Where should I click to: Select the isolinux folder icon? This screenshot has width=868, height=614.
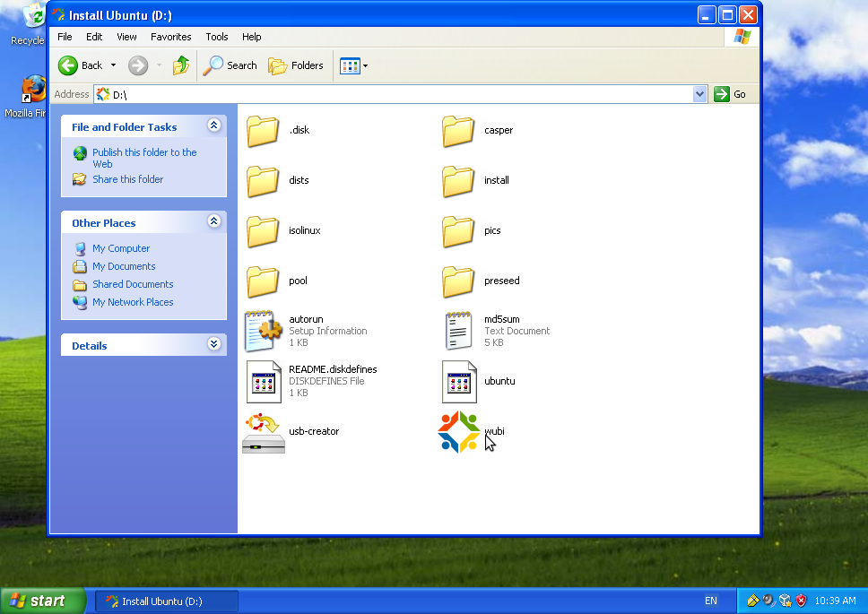pyautogui.click(x=263, y=231)
